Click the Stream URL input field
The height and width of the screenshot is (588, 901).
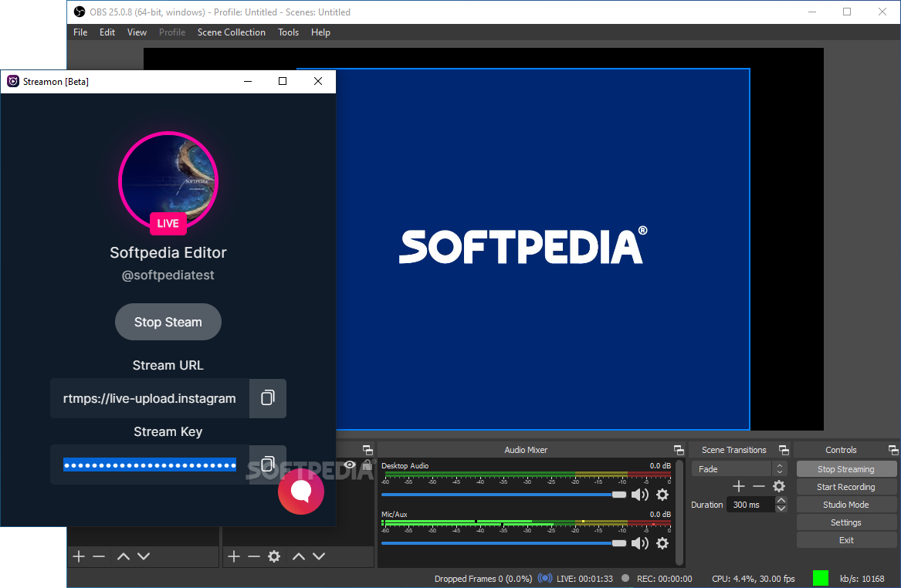(x=150, y=398)
